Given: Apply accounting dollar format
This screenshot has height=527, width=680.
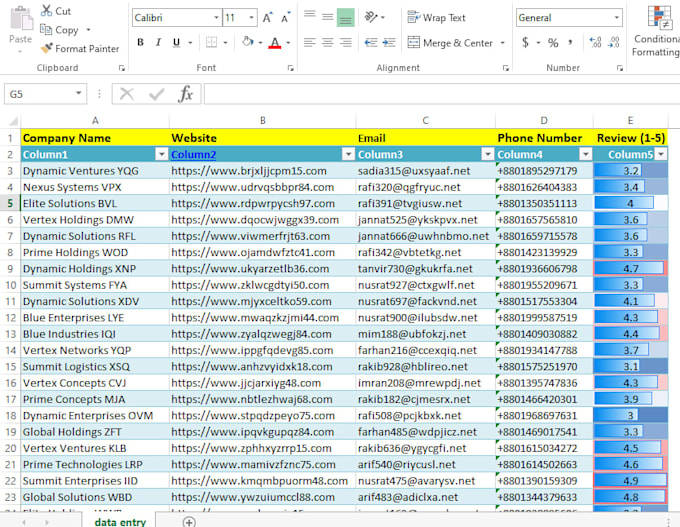Looking at the screenshot, I should coord(525,43).
